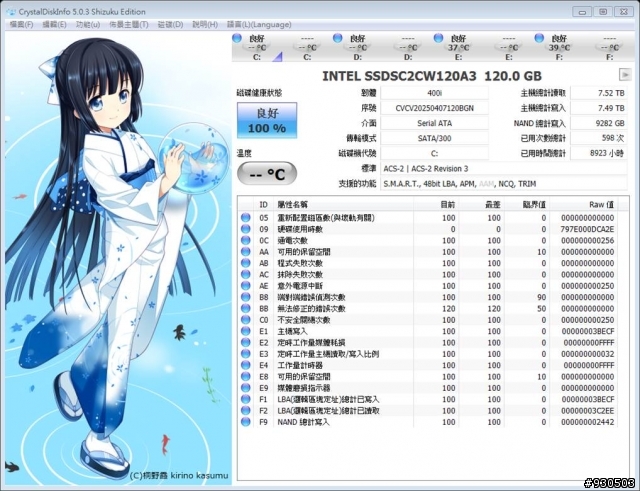Screen dimensions: 640x491
Task: Click the NAND writes field 9282 GB
Action: [599, 123]
